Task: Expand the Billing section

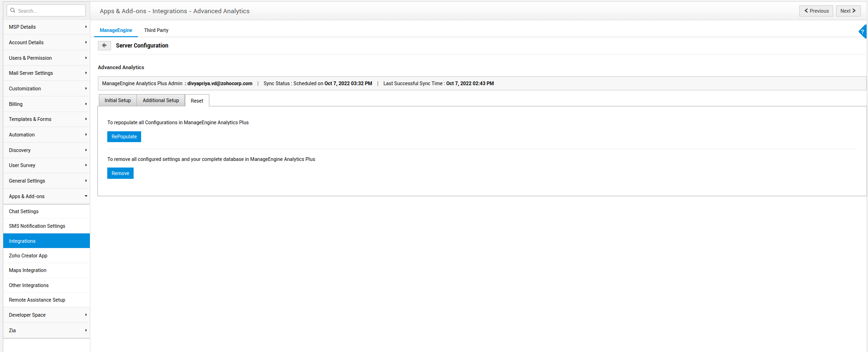Action: [x=47, y=104]
